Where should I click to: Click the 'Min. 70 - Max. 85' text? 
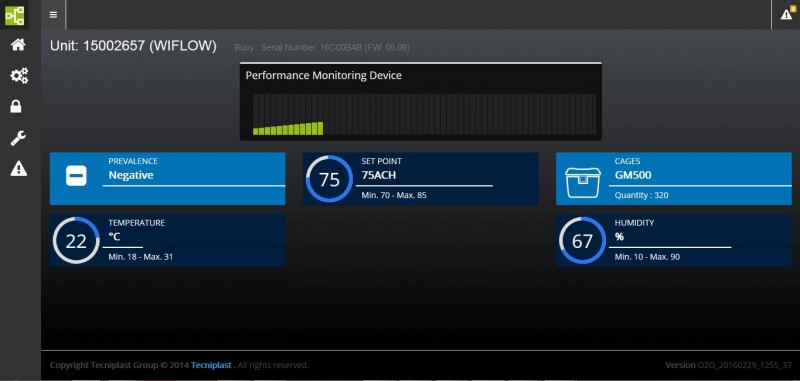394,195
